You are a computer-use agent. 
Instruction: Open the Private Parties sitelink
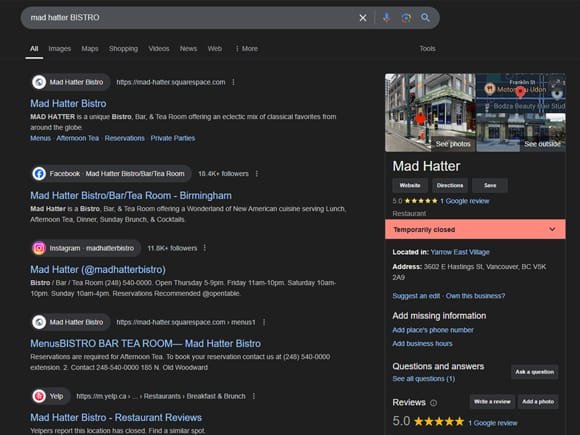tap(173, 138)
